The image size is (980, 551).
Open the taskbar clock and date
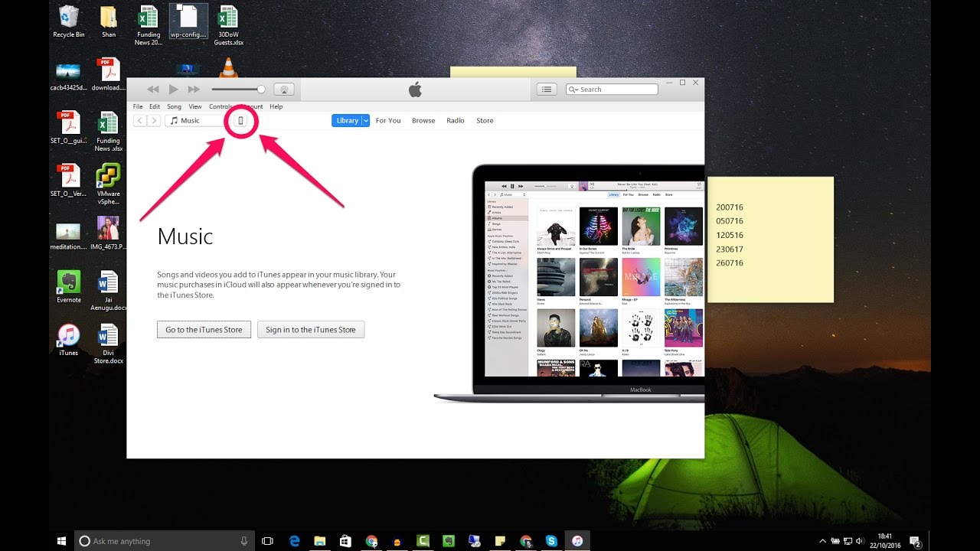coord(885,541)
